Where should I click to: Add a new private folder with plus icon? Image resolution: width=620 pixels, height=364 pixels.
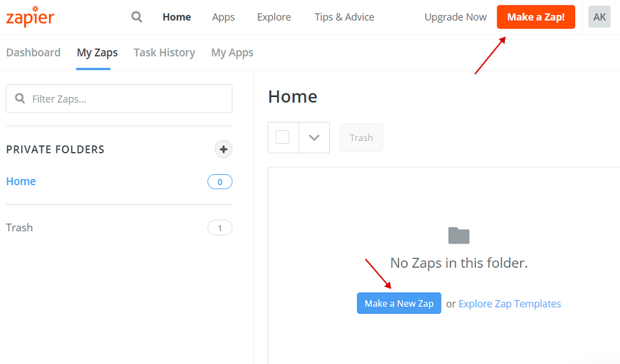(x=223, y=149)
